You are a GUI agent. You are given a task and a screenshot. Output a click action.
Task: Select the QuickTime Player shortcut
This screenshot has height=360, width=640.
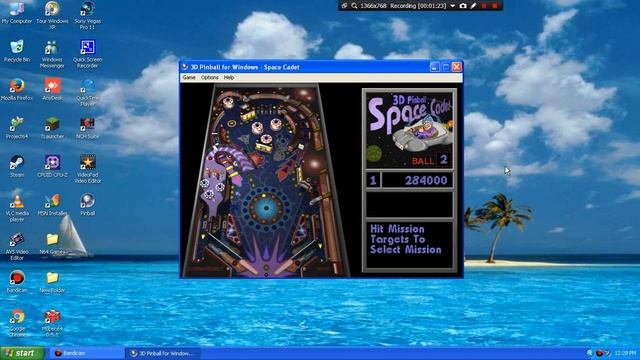87,92
